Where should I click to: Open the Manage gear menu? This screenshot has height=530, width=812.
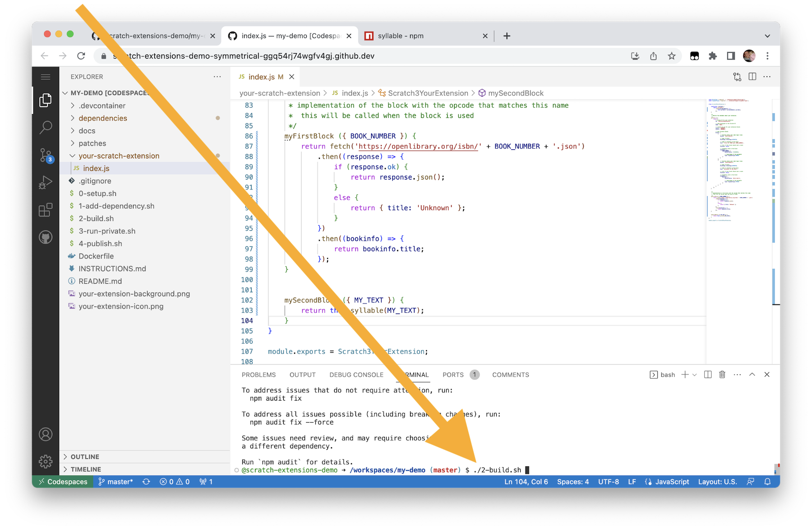tap(45, 461)
